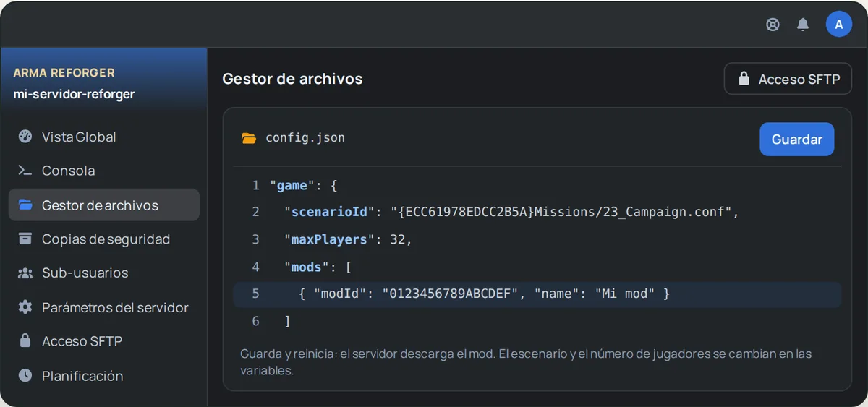Click the Copias de seguridad archive icon

(25, 239)
